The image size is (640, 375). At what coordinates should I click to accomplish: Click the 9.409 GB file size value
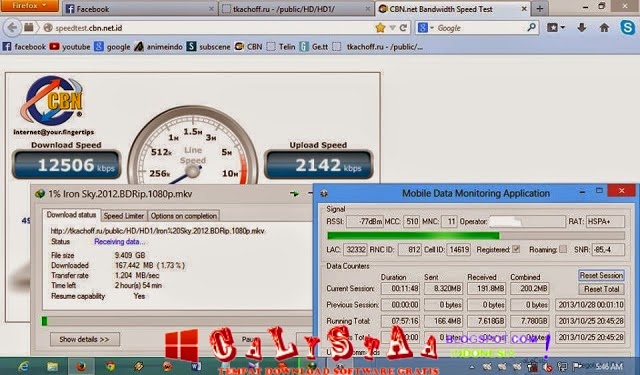[x=130, y=255]
